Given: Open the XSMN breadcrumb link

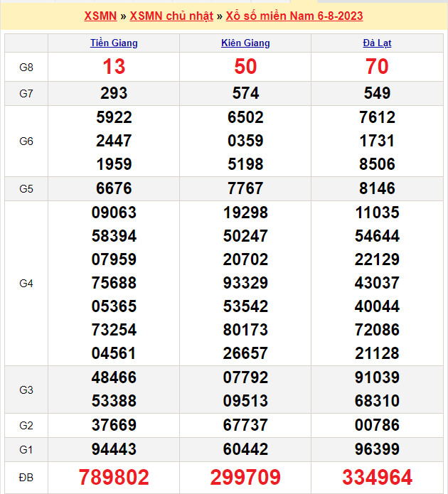Looking at the screenshot, I should click(x=100, y=16).
